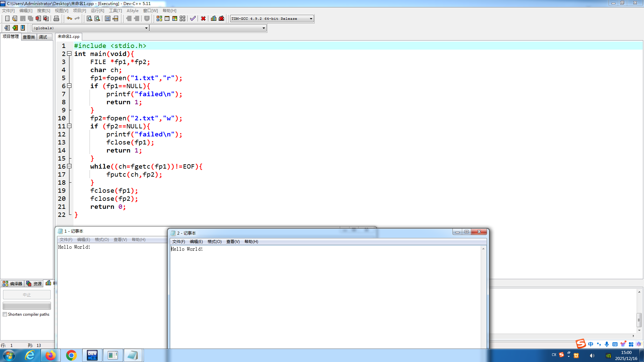Image resolution: width=644 pixels, height=362 pixels.
Task: Open the AStyle menu
Action: [x=132, y=11]
